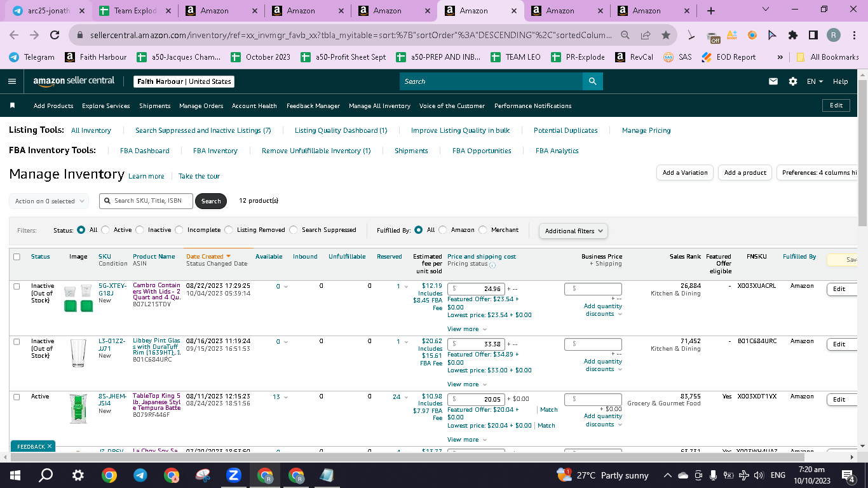The image size is (868, 488).
Task: Select Fulfilled By Amazon radio
Action: point(443,230)
